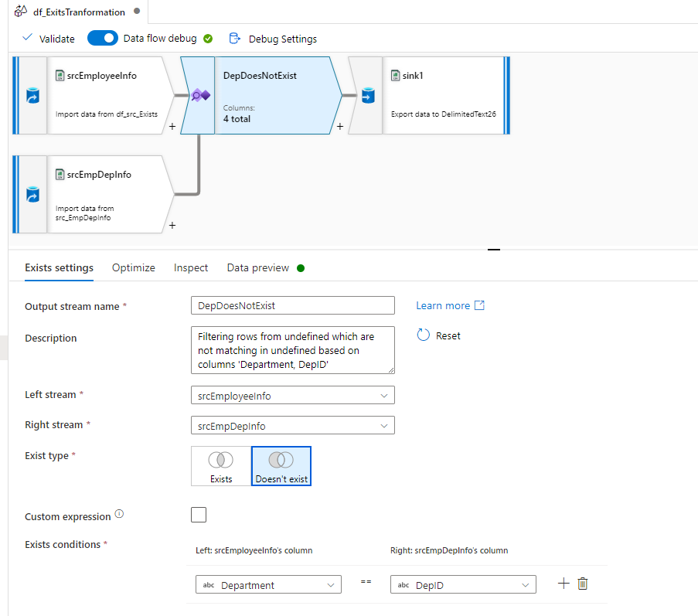Screen dimensions: 698x616
Task: Open the Left stream dropdown
Action: pyautogui.click(x=293, y=396)
